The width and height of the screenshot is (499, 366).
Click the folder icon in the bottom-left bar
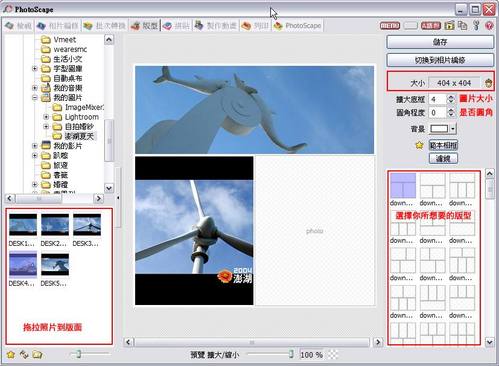tap(37, 355)
